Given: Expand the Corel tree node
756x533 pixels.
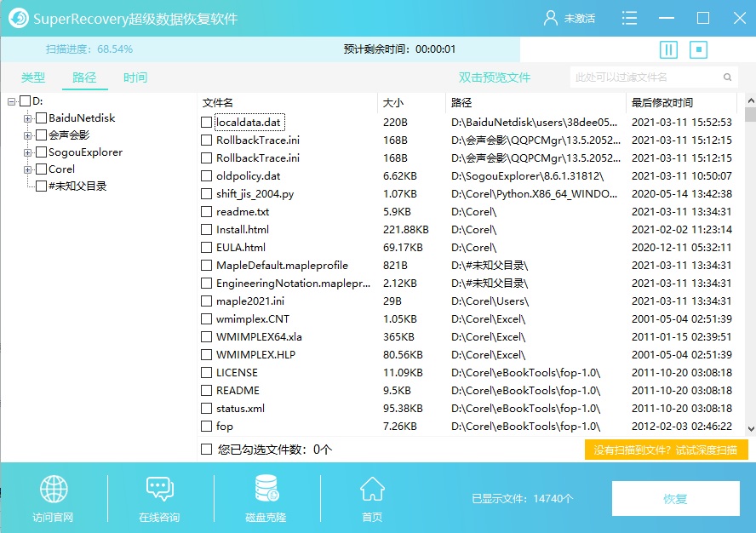Looking at the screenshot, I should pyautogui.click(x=27, y=169).
